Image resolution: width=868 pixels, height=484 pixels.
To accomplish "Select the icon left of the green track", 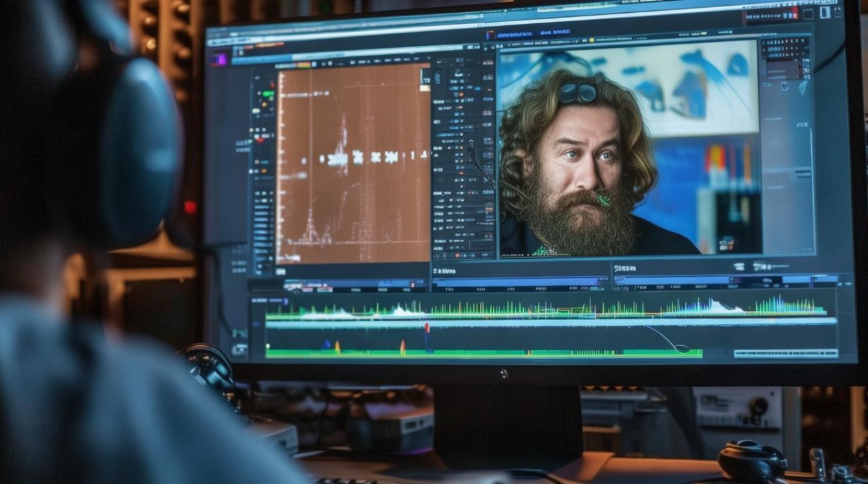I will [239, 349].
